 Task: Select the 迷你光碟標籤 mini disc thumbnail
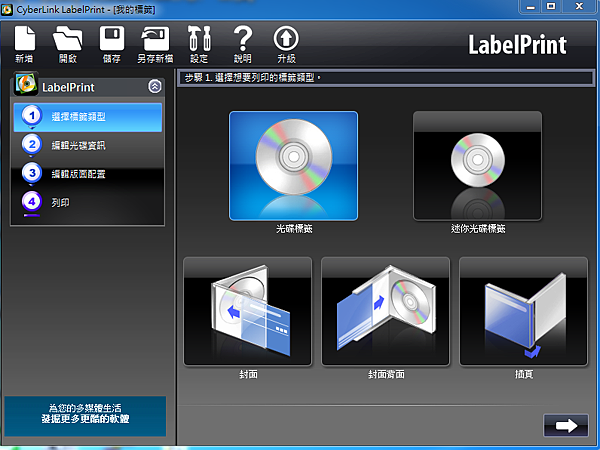click(x=477, y=166)
